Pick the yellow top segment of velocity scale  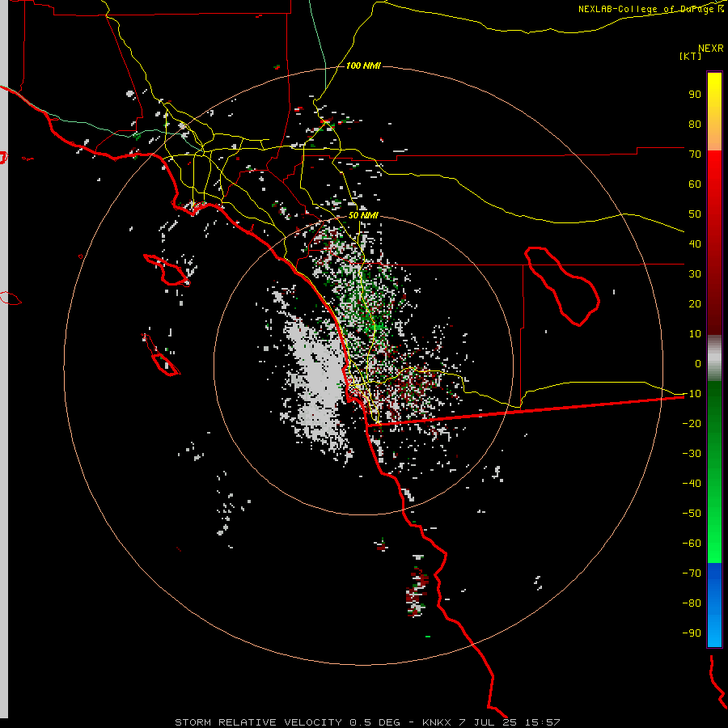(x=714, y=112)
